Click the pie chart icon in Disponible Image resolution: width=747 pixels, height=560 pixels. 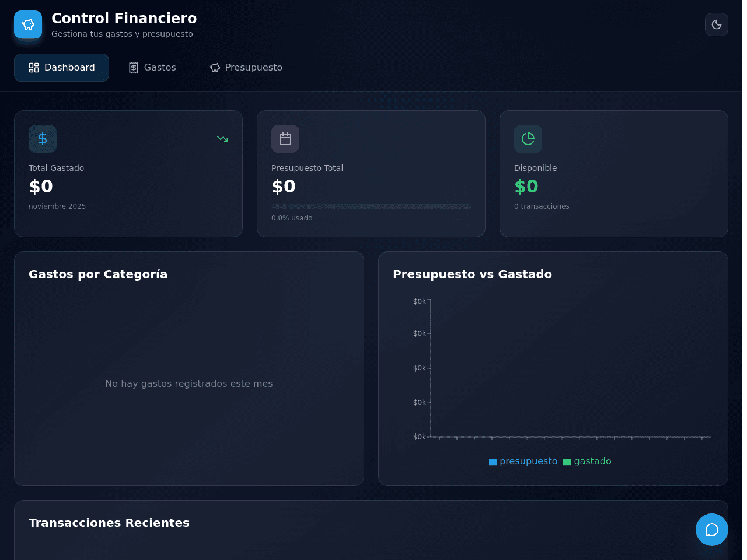point(528,139)
